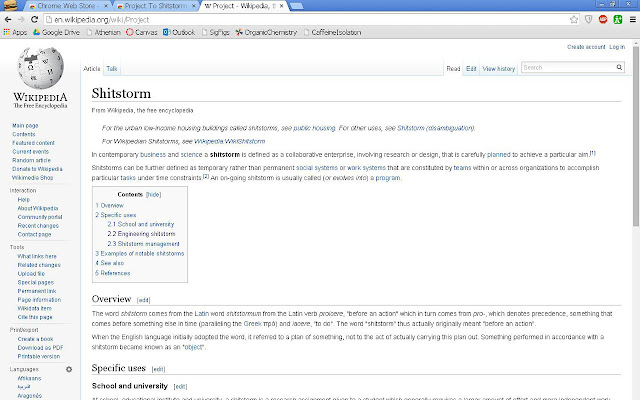Open Google Drive bookmark
This screenshot has width=640, height=400.
tap(56, 32)
